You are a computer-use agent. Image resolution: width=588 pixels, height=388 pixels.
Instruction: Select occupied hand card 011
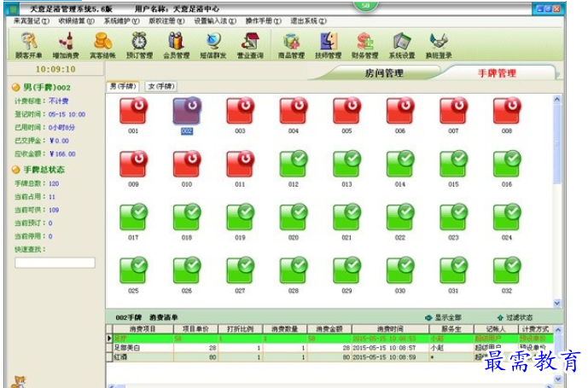(240, 168)
